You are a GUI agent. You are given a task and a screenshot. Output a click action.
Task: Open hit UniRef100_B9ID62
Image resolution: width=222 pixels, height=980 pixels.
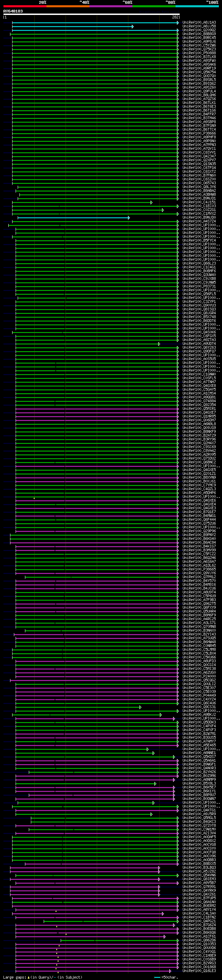click(x=199, y=84)
